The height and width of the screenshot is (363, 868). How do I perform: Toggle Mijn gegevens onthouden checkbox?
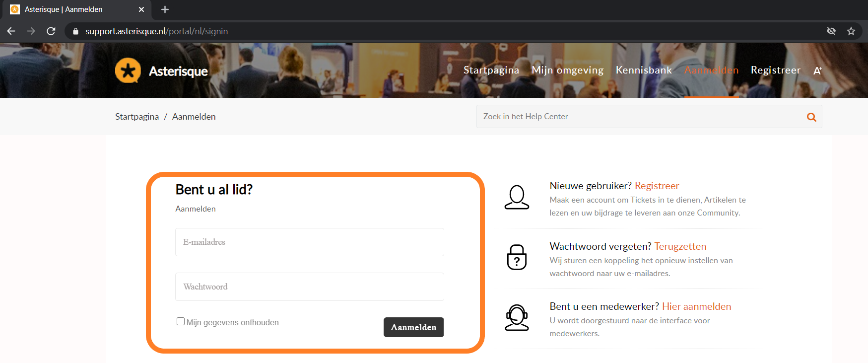click(x=181, y=321)
